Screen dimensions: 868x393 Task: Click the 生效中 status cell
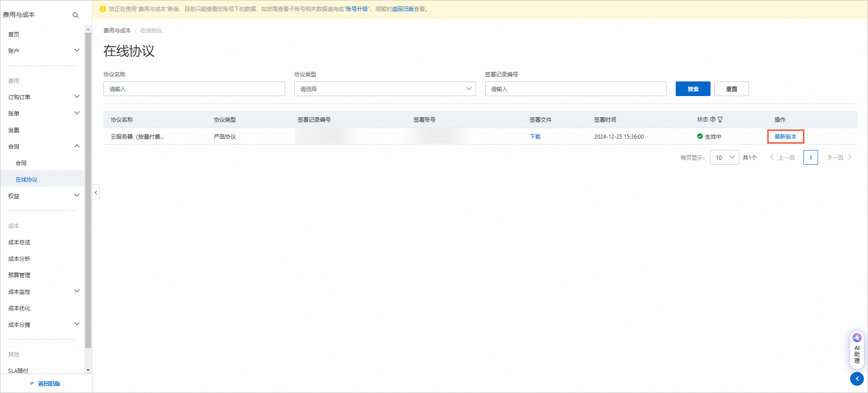click(709, 136)
